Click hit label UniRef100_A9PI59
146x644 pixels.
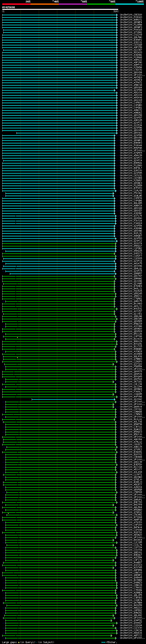click(131, 47)
